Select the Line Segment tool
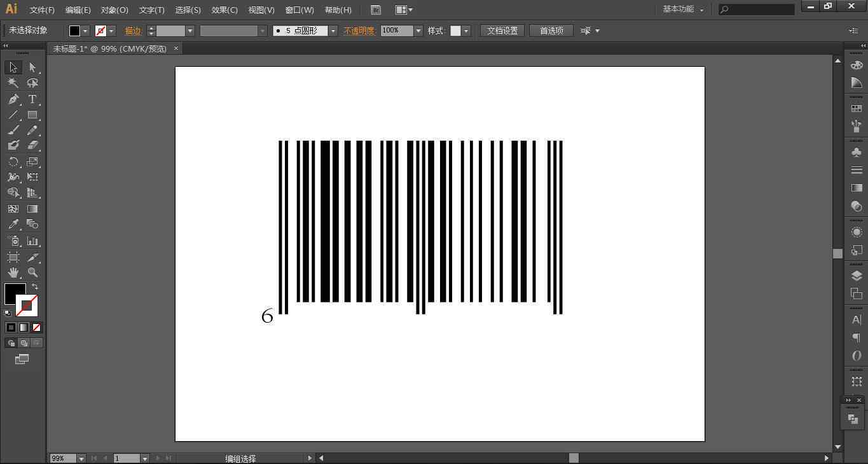The height and width of the screenshot is (464, 868). (x=13, y=115)
